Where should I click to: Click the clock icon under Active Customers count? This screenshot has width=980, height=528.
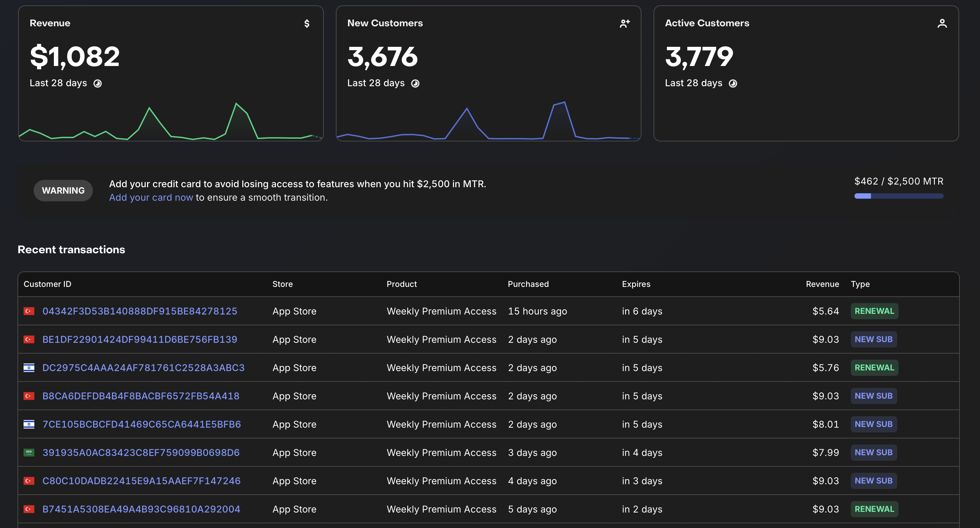tap(733, 84)
